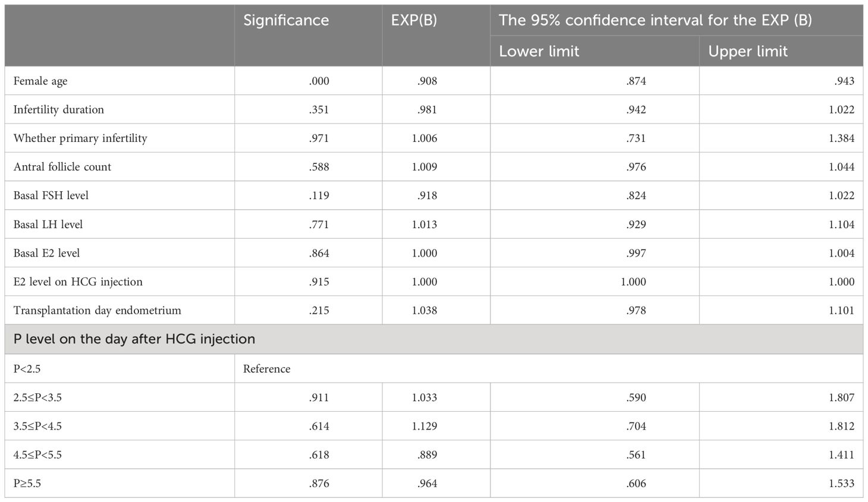Select the Basal E2 level label
This screenshot has width=868, height=502.
coord(46,253)
